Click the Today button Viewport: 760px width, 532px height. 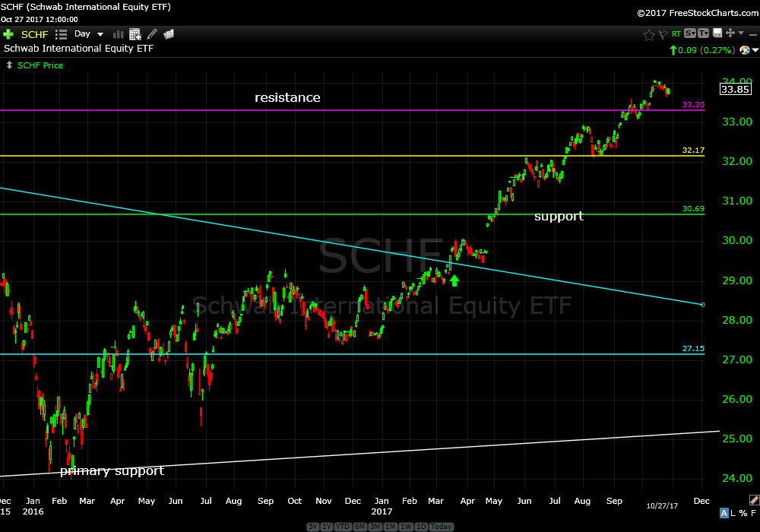pyautogui.click(x=441, y=527)
